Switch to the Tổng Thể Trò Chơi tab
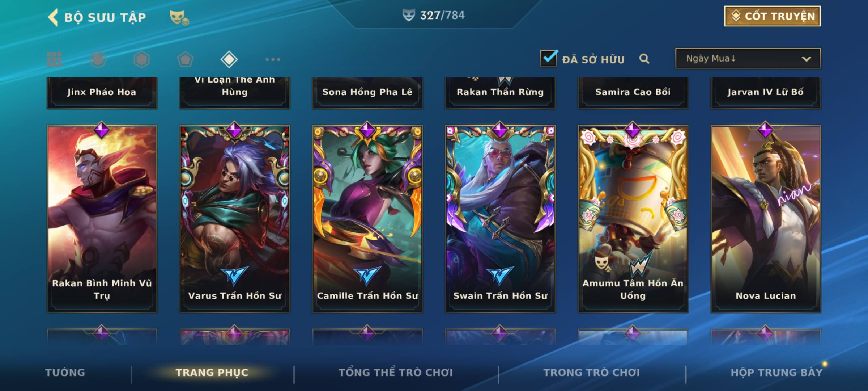 click(x=396, y=373)
